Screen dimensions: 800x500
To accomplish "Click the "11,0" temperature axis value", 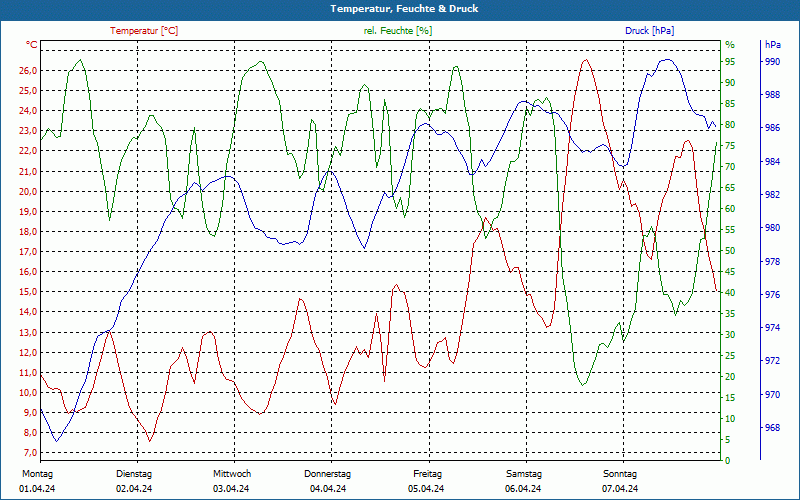I will [x=28, y=372].
